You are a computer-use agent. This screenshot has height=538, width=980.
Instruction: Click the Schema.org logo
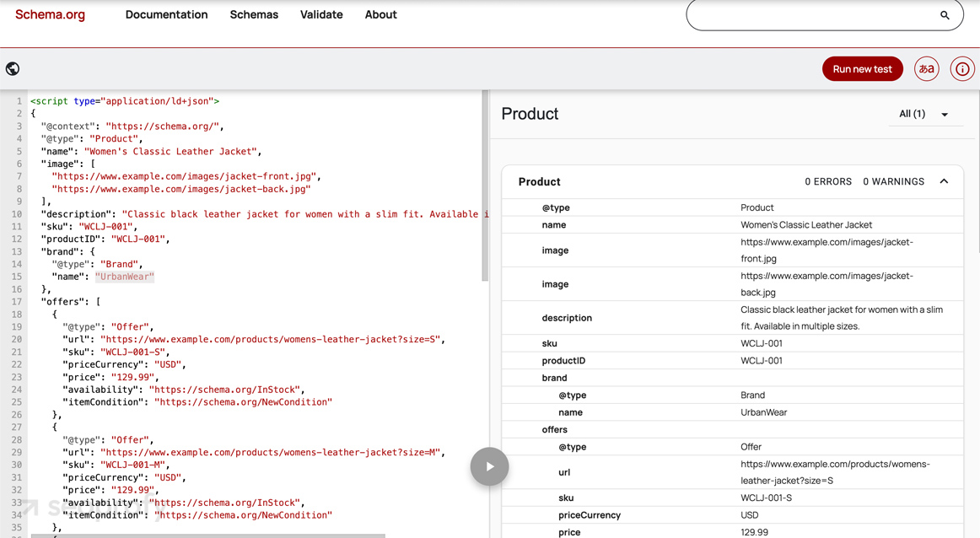tap(50, 14)
